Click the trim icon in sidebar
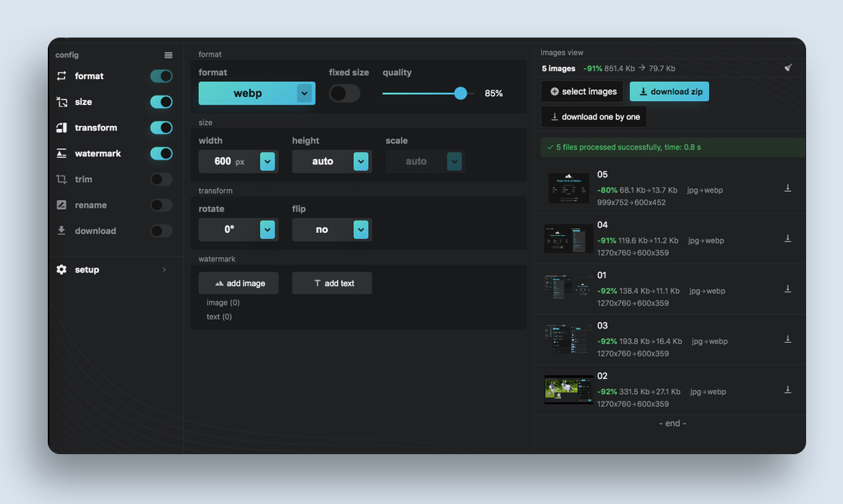 pyautogui.click(x=61, y=179)
